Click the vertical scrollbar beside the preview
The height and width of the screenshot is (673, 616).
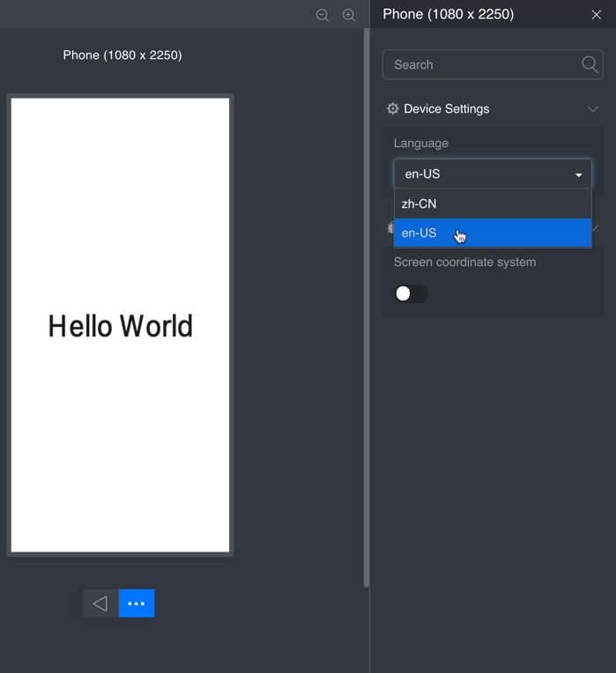(367, 308)
